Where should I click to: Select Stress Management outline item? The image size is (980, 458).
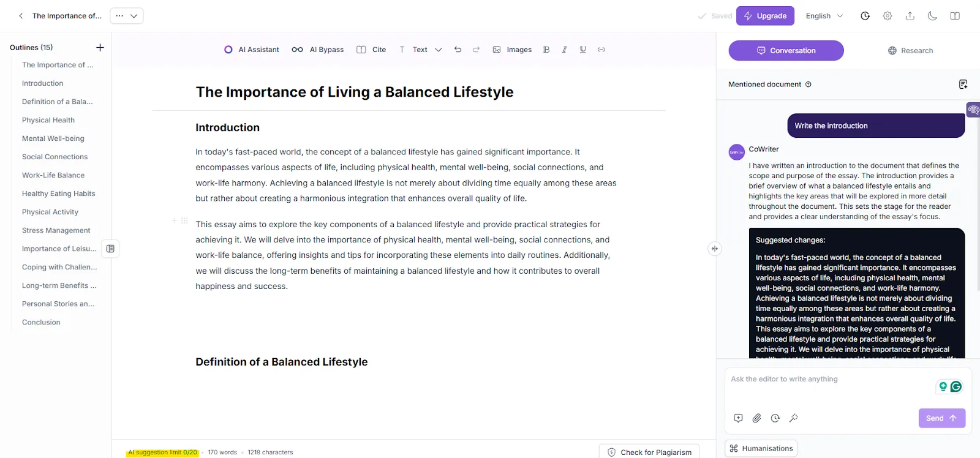56,230
